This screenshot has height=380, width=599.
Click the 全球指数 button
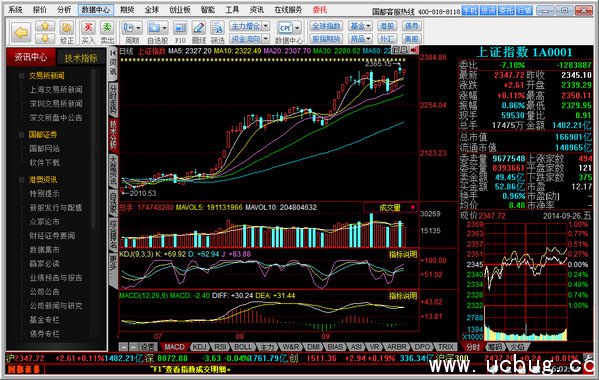(x=326, y=26)
